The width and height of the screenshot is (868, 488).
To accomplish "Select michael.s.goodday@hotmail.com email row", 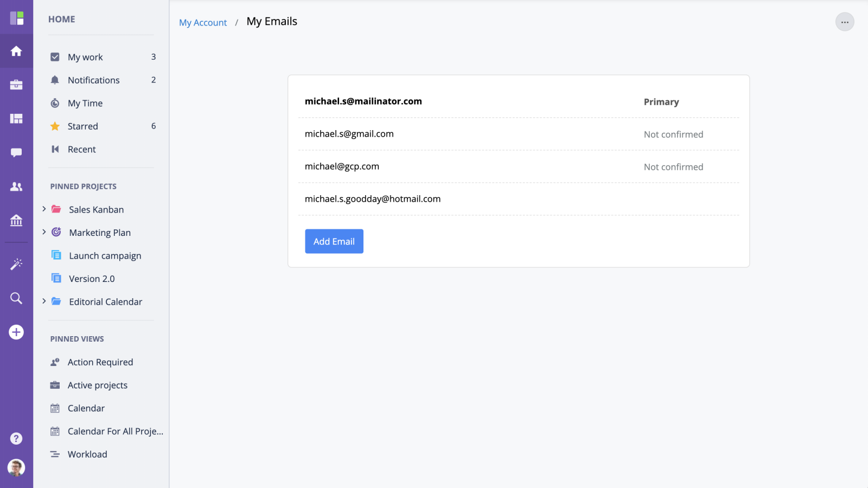I will coord(519,199).
